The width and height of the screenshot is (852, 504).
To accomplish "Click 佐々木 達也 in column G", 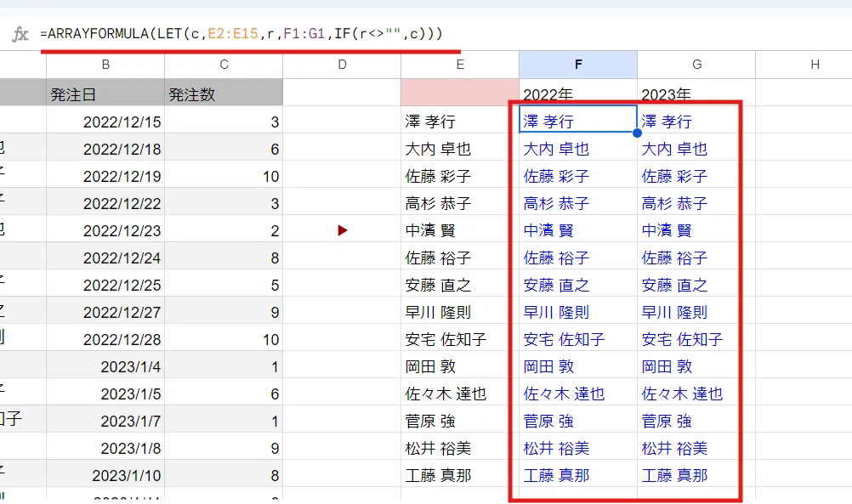I will point(696,392).
